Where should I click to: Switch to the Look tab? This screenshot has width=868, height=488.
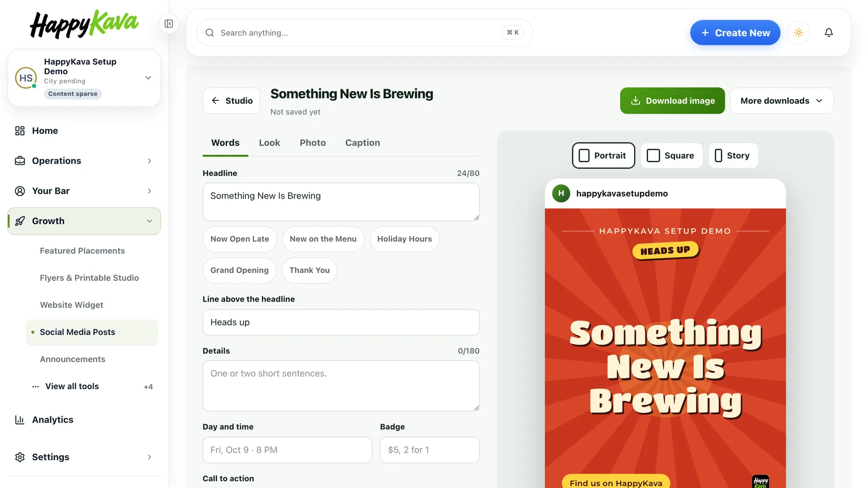pos(270,143)
